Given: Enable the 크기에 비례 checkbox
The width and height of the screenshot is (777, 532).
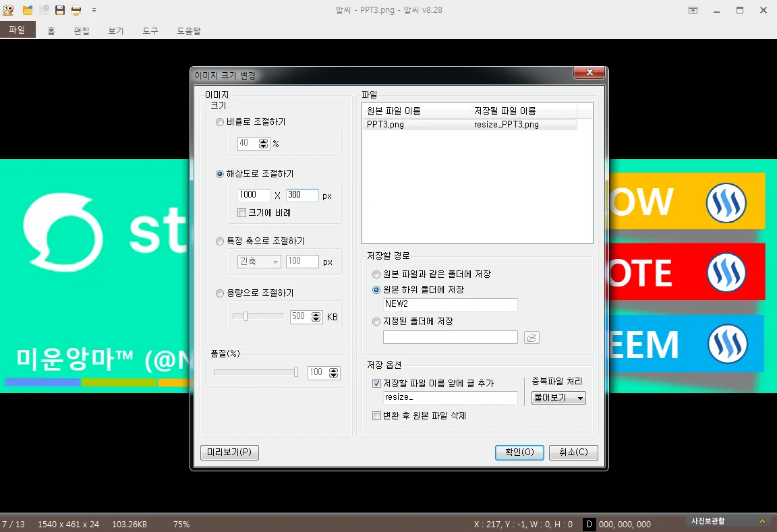Looking at the screenshot, I should (x=242, y=213).
